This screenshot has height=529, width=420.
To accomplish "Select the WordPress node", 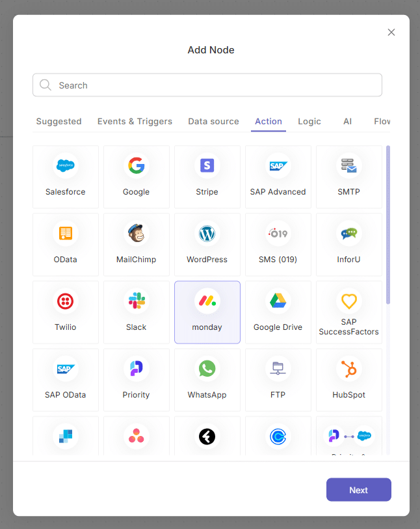I will pyautogui.click(x=207, y=245).
